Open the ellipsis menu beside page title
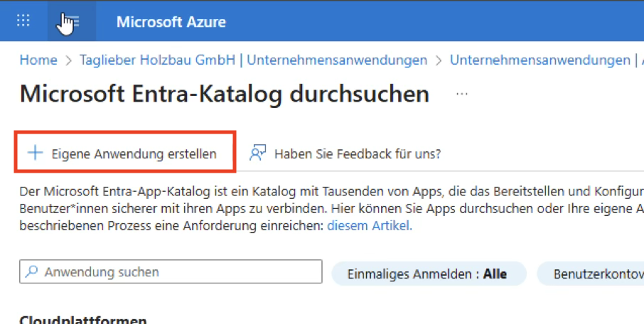The width and height of the screenshot is (644, 324). pos(462,94)
